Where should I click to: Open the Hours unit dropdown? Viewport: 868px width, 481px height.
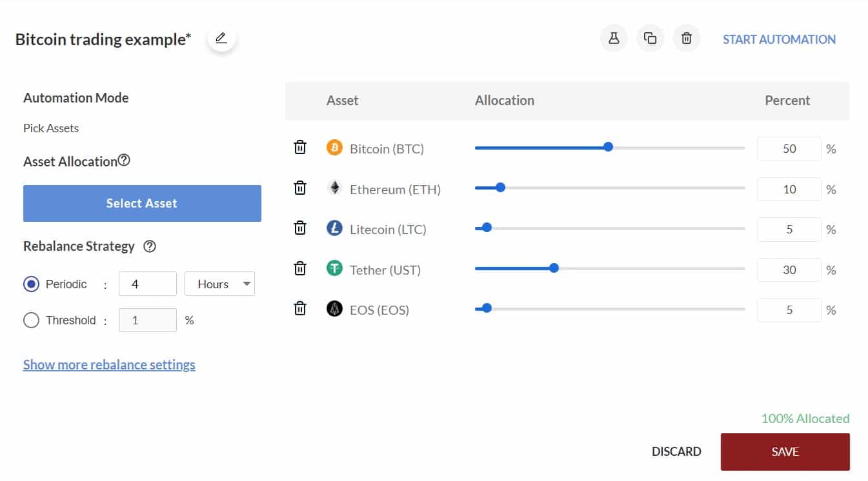click(x=219, y=284)
